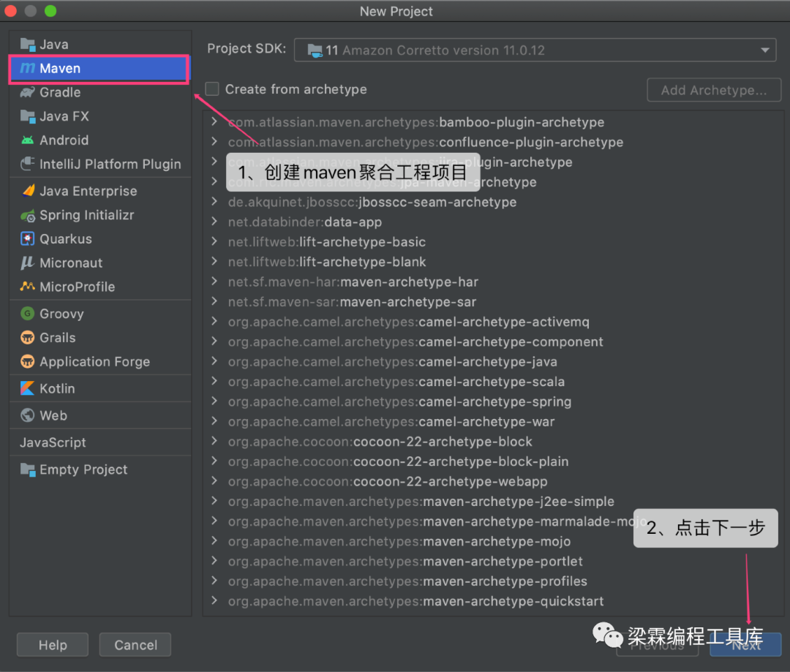The height and width of the screenshot is (672, 790).
Task: Click the Java project type icon
Action: 28,45
